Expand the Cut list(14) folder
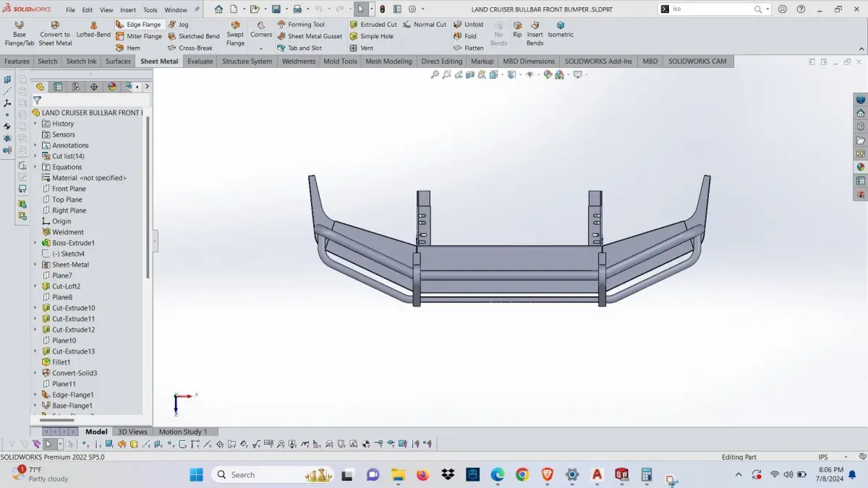 (x=35, y=156)
